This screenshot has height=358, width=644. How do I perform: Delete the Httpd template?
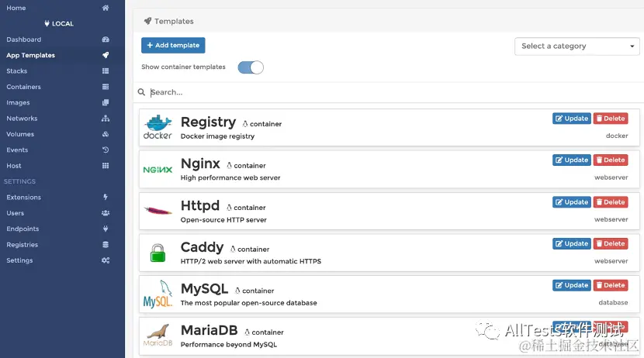tap(611, 202)
